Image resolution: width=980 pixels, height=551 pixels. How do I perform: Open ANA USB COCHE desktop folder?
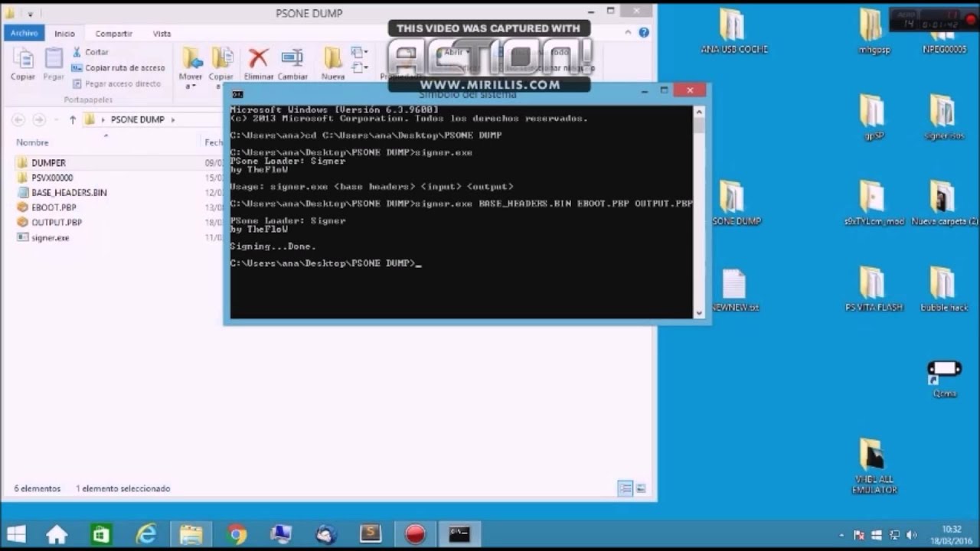733,32
